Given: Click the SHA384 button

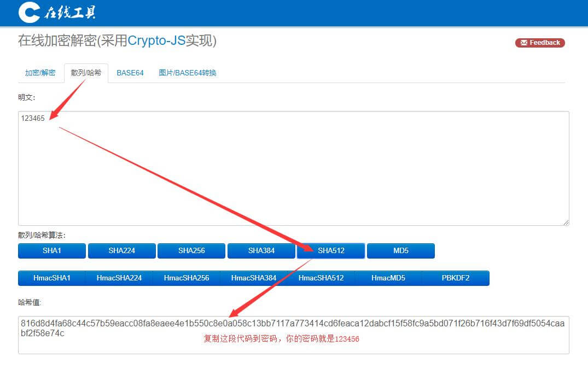Looking at the screenshot, I should point(261,251).
